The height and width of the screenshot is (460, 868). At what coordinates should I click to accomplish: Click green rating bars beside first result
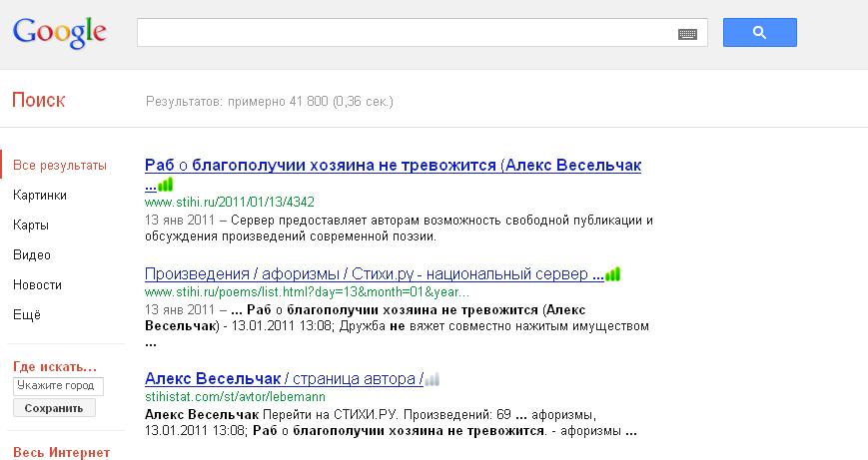point(166,185)
